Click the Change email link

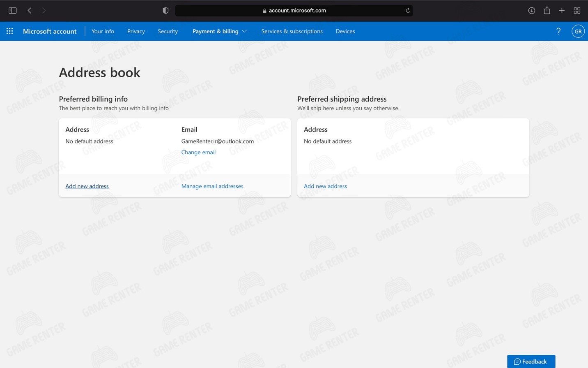198,152
